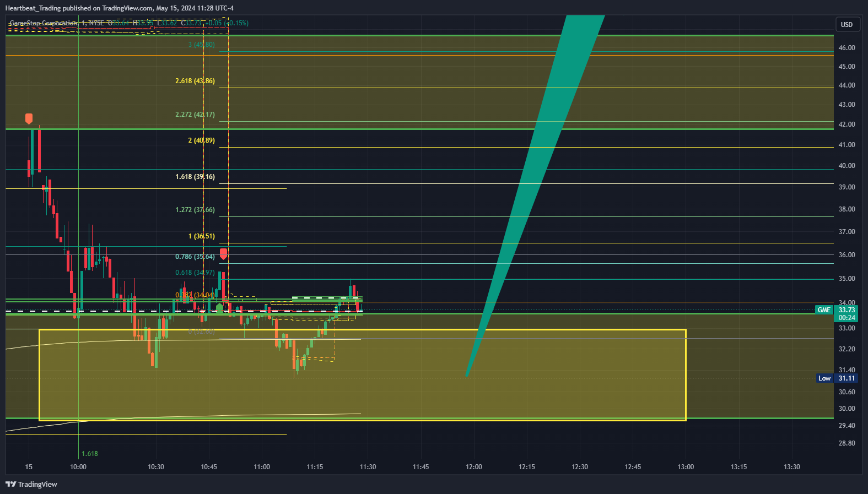Select the 2 (40.89) fib label
The image size is (868, 494).
[202, 140]
